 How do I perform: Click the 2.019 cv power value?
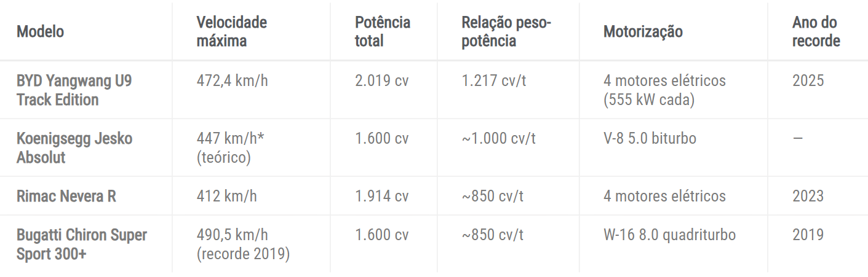coord(381,80)
